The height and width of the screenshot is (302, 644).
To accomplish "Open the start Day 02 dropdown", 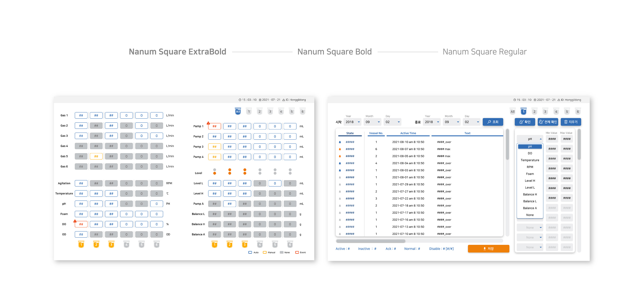I will click(x=392, y=122).
